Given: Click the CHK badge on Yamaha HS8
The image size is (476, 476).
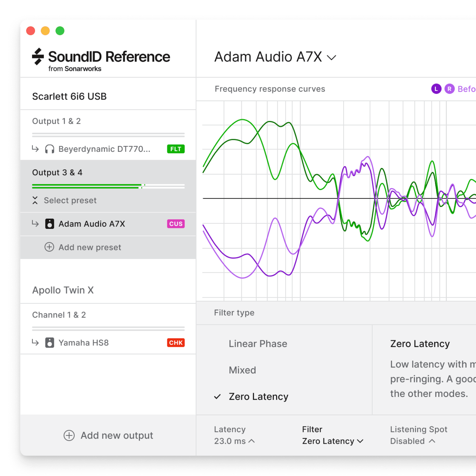Looking at the screenshot, I should (x=176, y=343).
